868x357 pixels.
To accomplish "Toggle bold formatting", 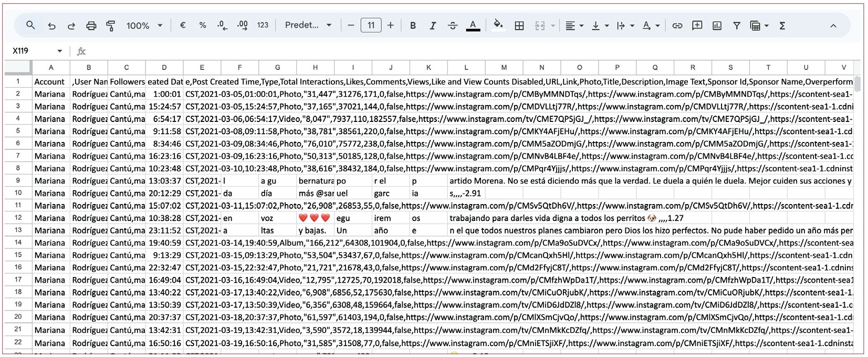I will [413, 25].
